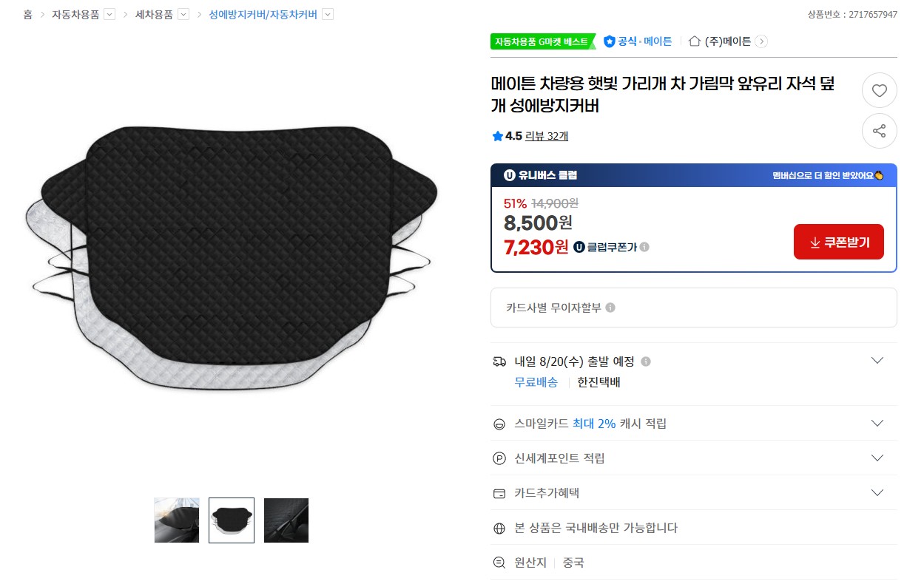Select the first product thumbnail image
924x584 pixels.
(177, 520)
